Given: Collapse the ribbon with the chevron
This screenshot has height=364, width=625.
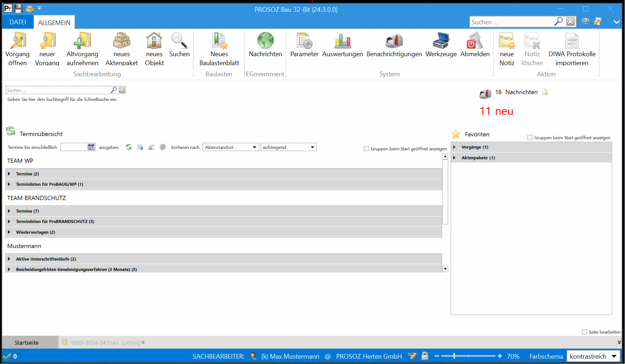Looking at the screenshot, I should pos(616,22).
